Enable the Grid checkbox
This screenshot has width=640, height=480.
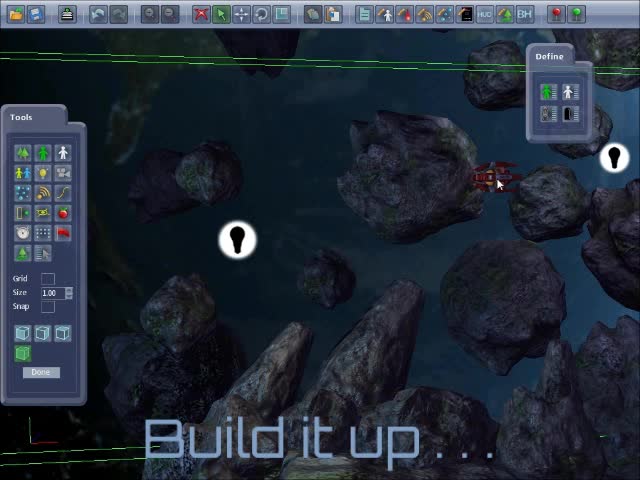click(47, 279)
